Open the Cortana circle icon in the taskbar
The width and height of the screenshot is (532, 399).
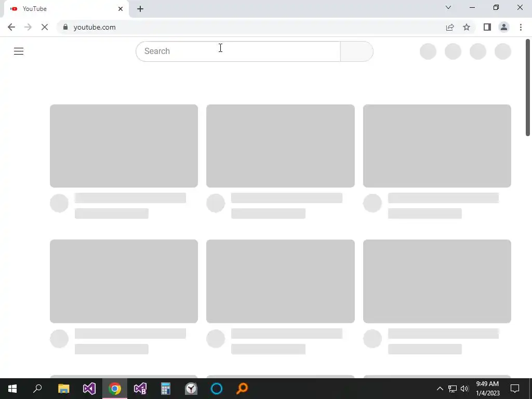[x=217, y=389]
